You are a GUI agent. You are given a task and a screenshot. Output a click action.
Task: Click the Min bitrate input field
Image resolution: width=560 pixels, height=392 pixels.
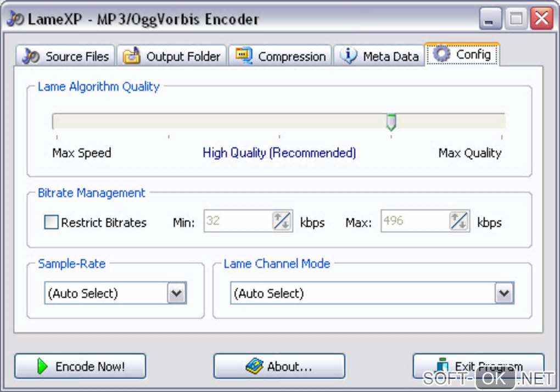[238, 221]
